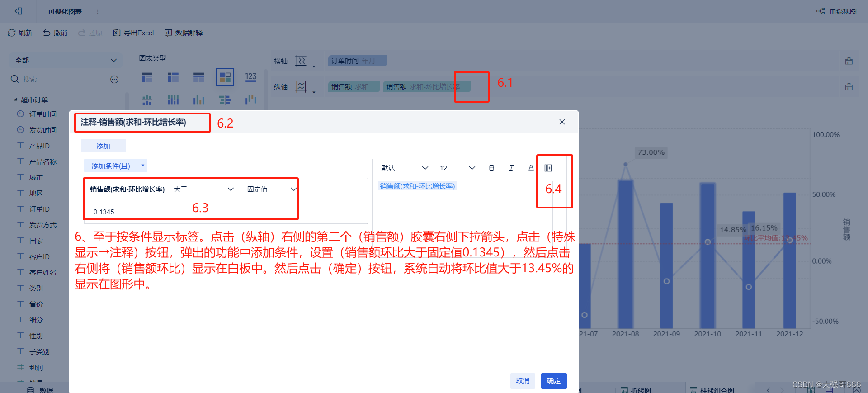Select the 省份 field
868x393 pixels.
click(36, 304)
